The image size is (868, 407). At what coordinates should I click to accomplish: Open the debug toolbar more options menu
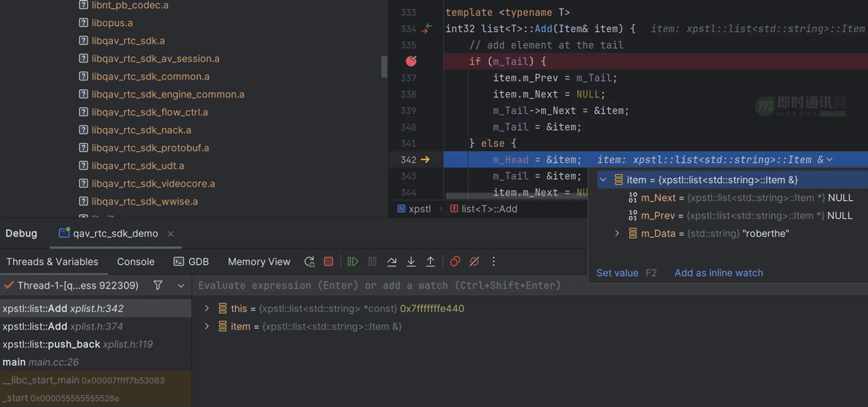point(494,262)
